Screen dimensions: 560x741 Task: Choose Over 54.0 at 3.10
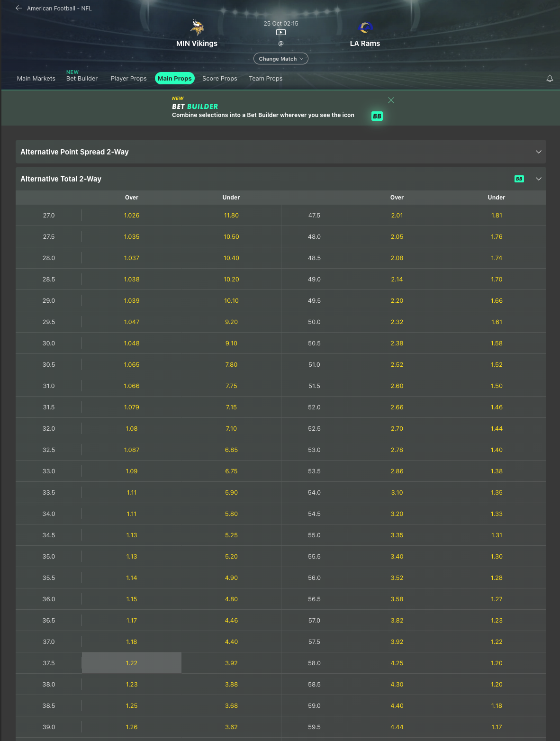[397, 492]
